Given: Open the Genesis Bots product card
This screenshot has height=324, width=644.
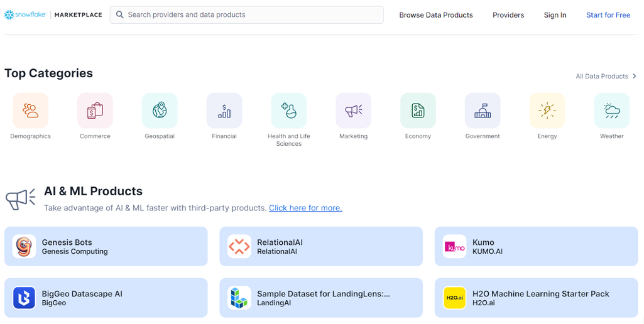Looking at the screenshot, I should pyautogui.click(x=106, y=246).
